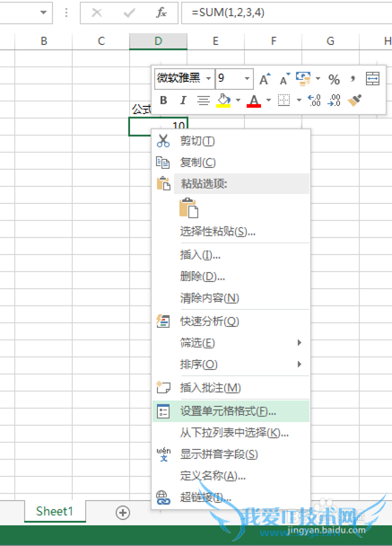Open accounting format dropdown arrow
The height and width of the screenshot is (546, 392).
(x=318, y=79)
